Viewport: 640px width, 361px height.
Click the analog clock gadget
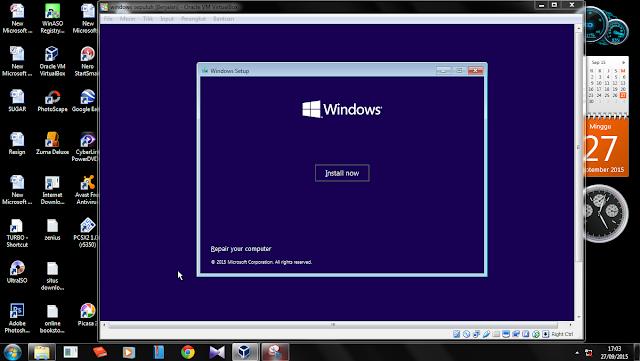click(x=606, y=213)
